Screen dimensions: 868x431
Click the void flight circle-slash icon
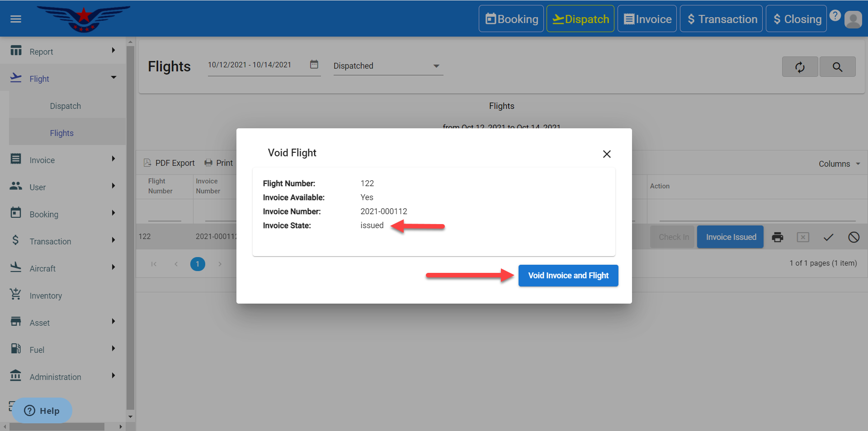[854, 237]
